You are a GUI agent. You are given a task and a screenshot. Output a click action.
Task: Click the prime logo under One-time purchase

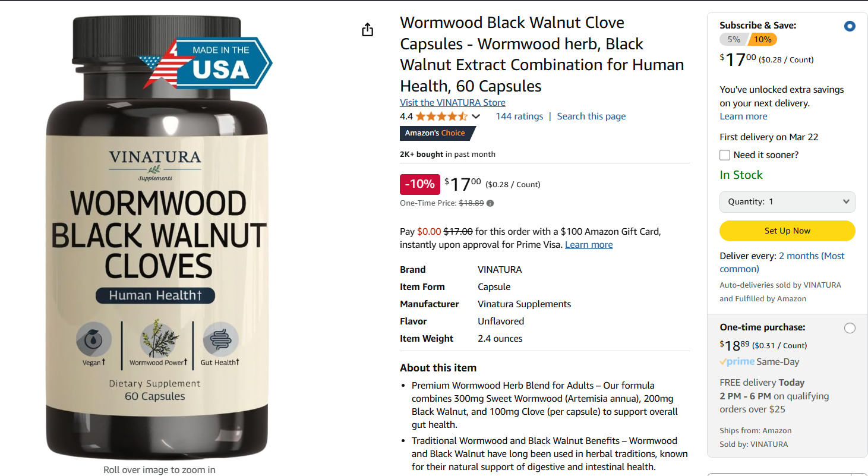tap(737, 362)
